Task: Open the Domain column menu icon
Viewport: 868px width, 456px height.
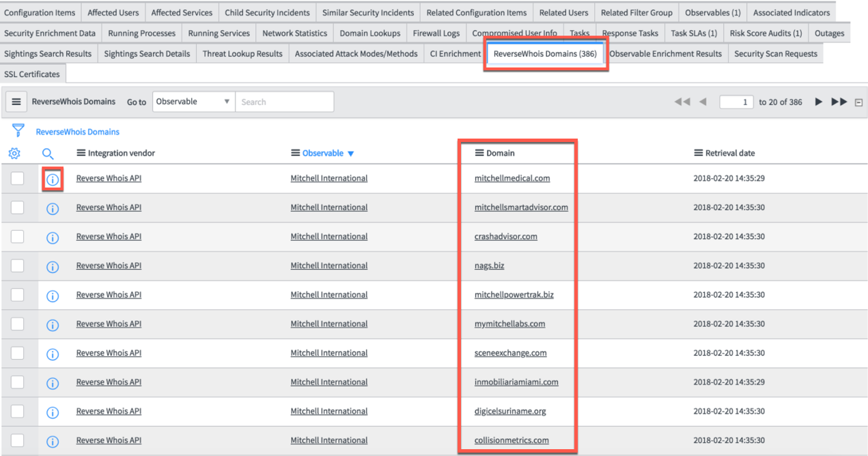Action: (479, 153)
